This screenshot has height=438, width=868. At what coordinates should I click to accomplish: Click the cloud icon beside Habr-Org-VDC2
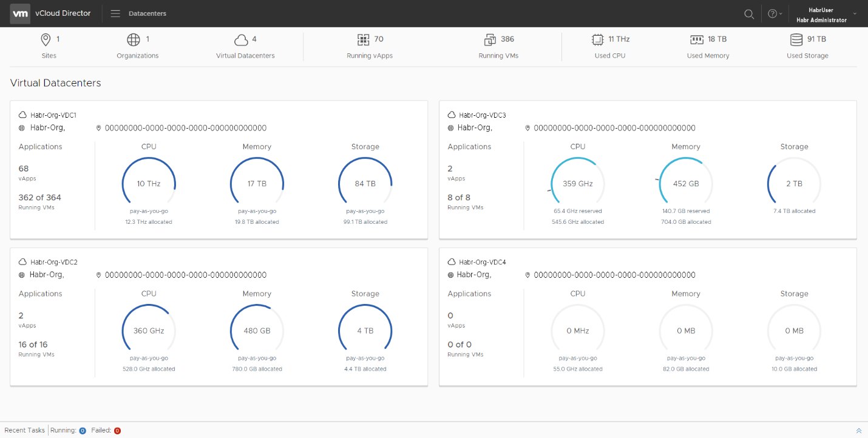tap(23, 262)
